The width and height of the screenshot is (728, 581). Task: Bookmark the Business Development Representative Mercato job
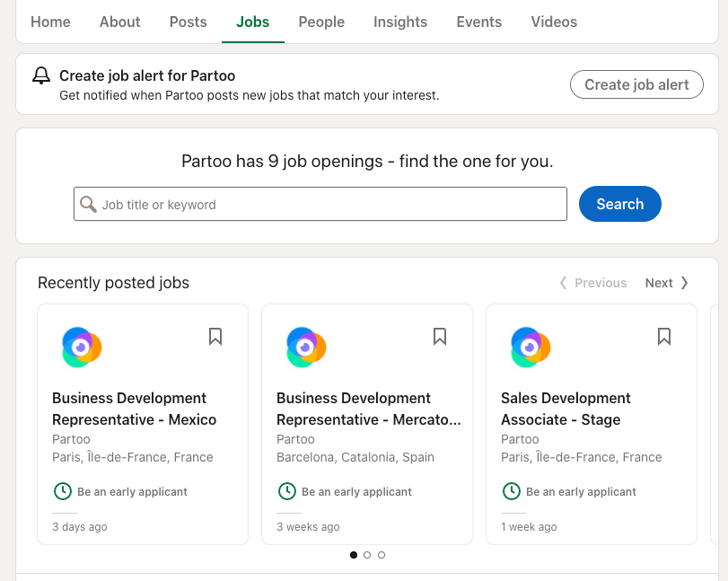[440, 337]
